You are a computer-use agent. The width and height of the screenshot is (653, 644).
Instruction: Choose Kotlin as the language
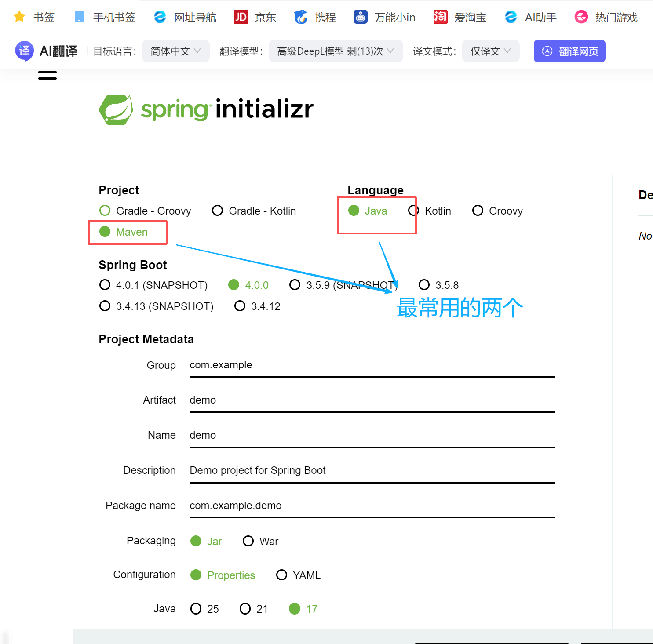click(x=430, y=211)
